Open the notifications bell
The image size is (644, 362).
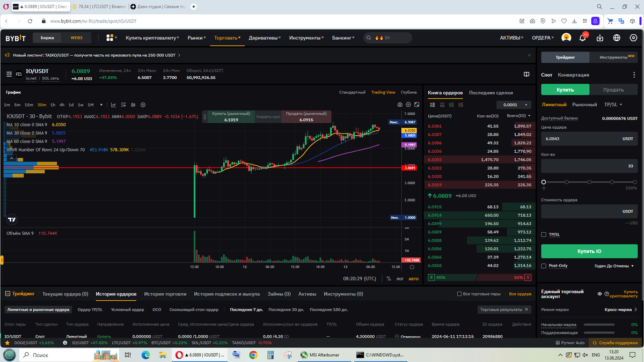583,38
